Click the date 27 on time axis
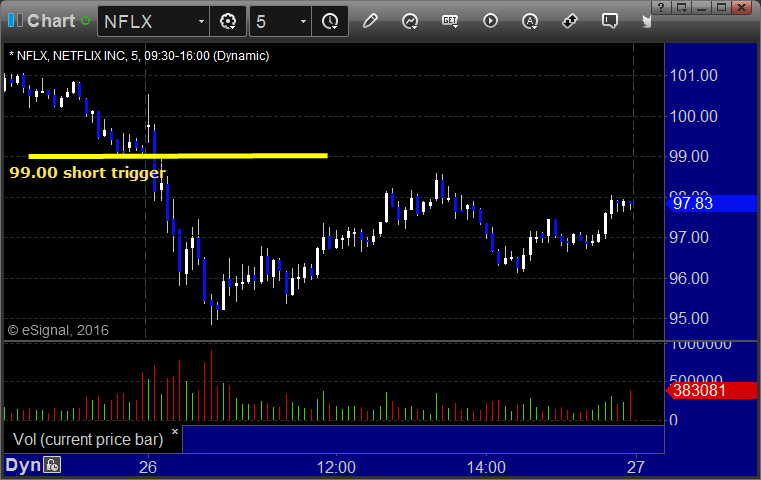Image resolution: width=761 pixels, height=480 pixels. [x=635, y=467]
